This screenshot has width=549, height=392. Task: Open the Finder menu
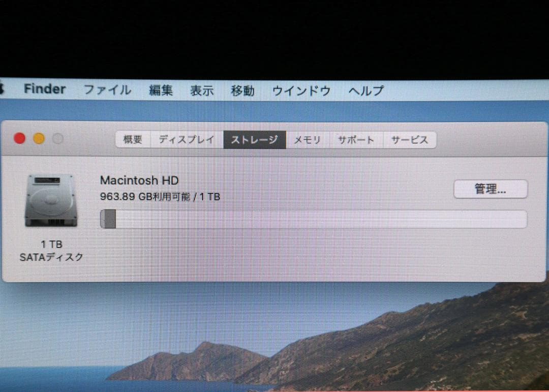pos(44,89)
